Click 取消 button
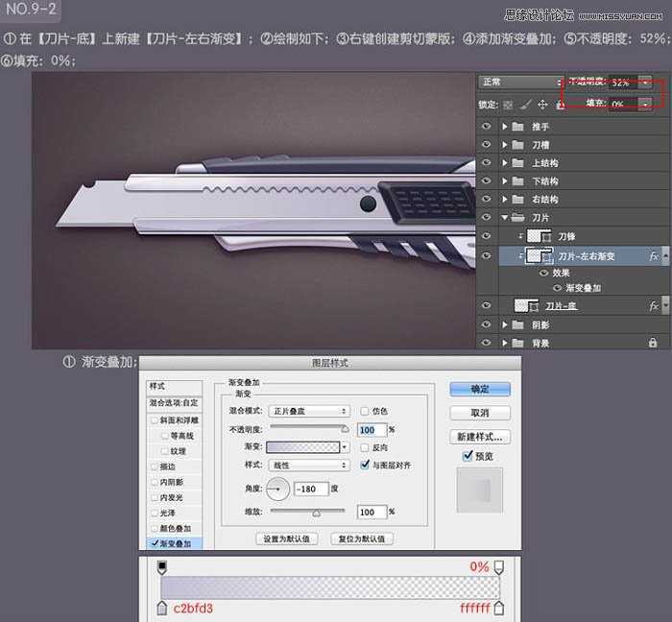Image resolution: width=672 pixels, height=622 pixels. click(480, 413)
